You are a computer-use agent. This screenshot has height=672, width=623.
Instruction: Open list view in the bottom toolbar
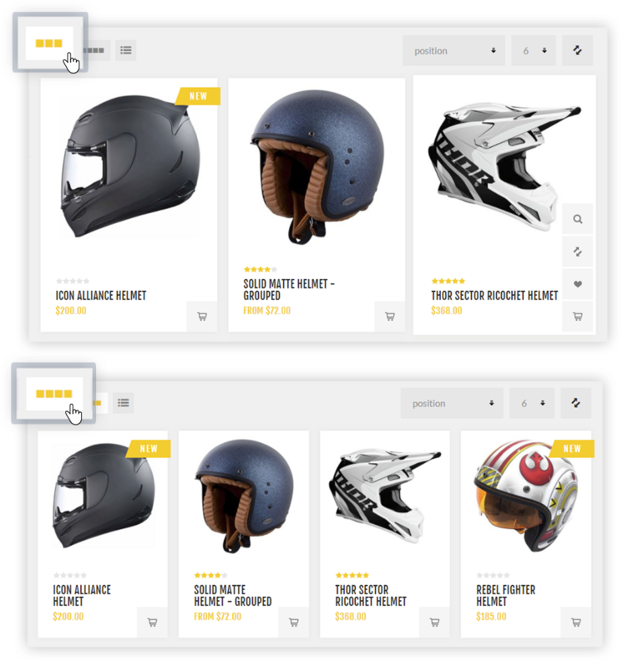[124, 403]
